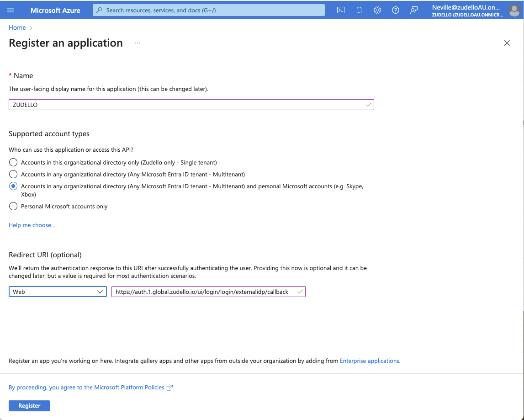Screen dimensions: 524x420
Task: Focus the search resources box
Action: pos(208,10)
